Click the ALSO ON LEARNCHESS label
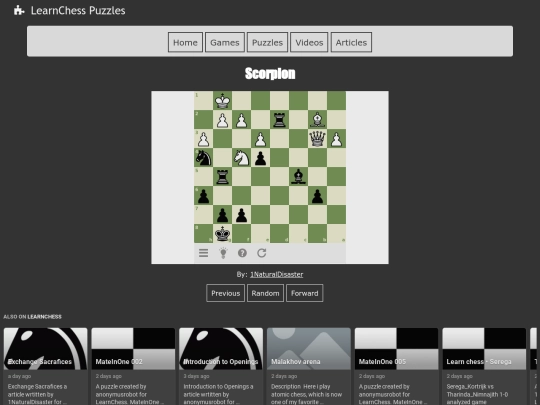This screenshot has height=405, width=540. (x=32, y=316)
